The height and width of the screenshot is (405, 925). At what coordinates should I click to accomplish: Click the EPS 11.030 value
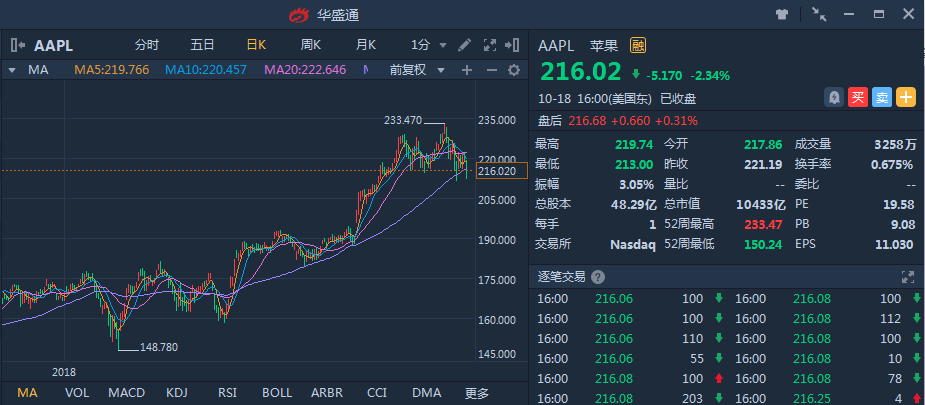click(894, 244)
